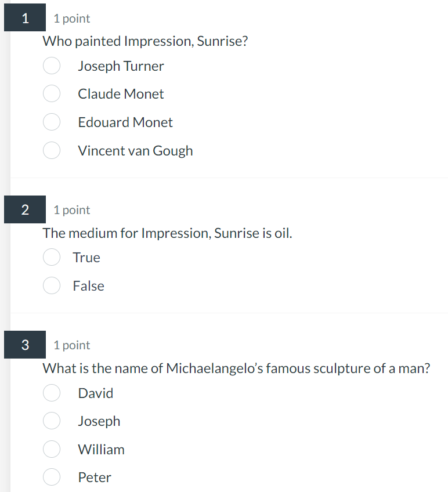
Task: Click the '1 point' label on question 2
Action: coord(71,209)
